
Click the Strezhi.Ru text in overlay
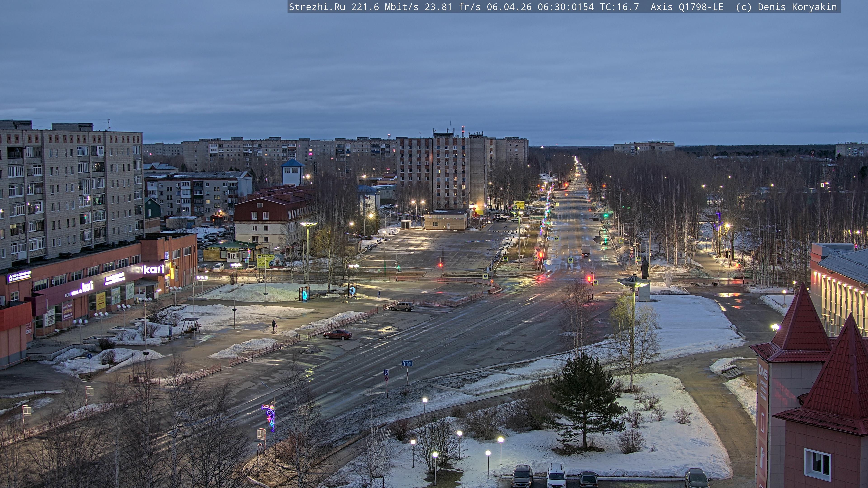click(x=317, y=7)
